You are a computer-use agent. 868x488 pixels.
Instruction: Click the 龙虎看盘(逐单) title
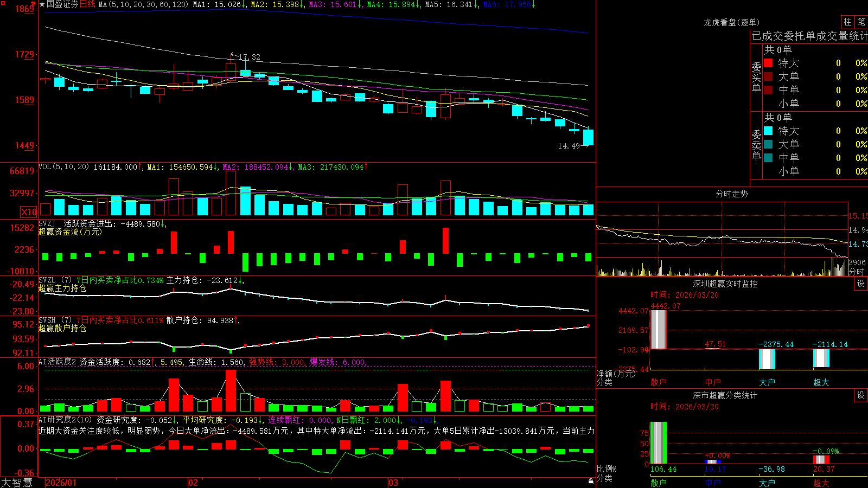[x=731, y=22]
